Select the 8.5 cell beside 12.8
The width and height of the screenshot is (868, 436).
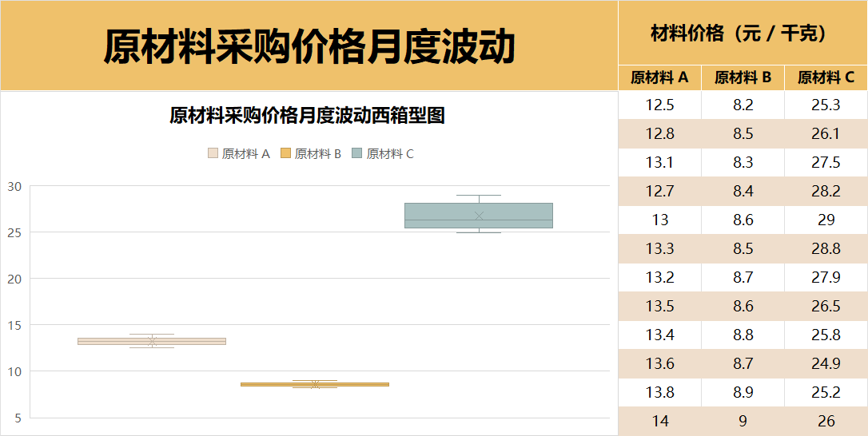pos(743,134)
